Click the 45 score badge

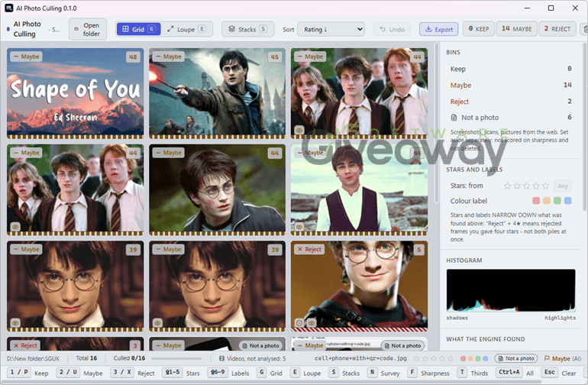tap(275, 57)
